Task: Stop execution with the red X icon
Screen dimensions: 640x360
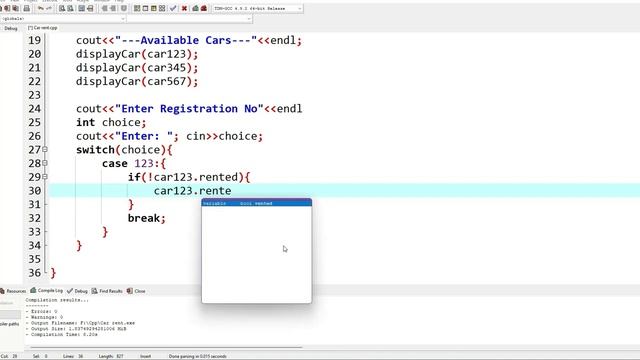Action: (x=184, y=8)
